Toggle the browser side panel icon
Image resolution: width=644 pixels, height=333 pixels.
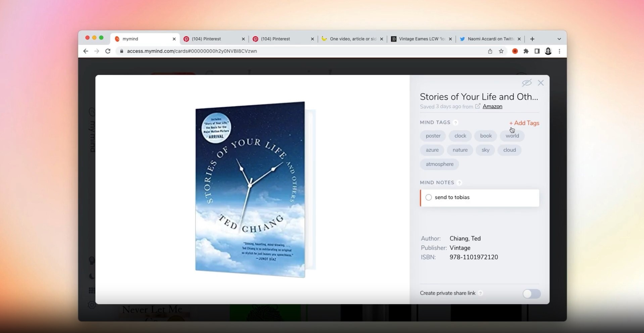tap(537, 51)
